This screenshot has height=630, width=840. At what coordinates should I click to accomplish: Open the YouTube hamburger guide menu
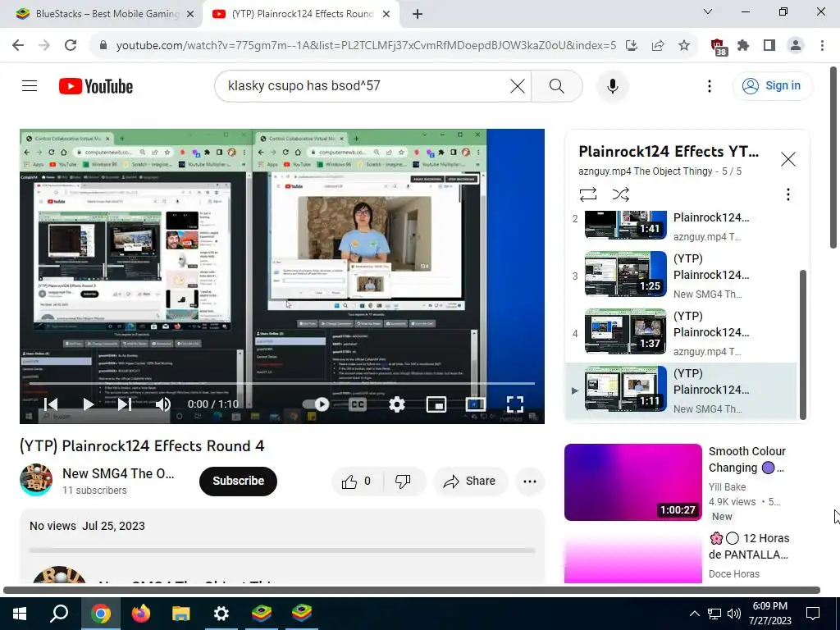[30, 85]
